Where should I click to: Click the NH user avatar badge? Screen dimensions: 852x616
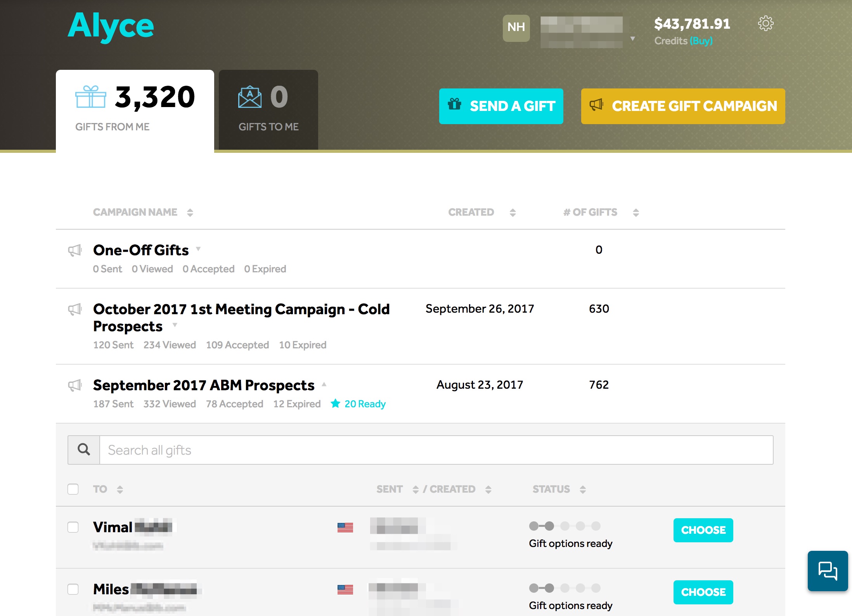pos(516,28)
